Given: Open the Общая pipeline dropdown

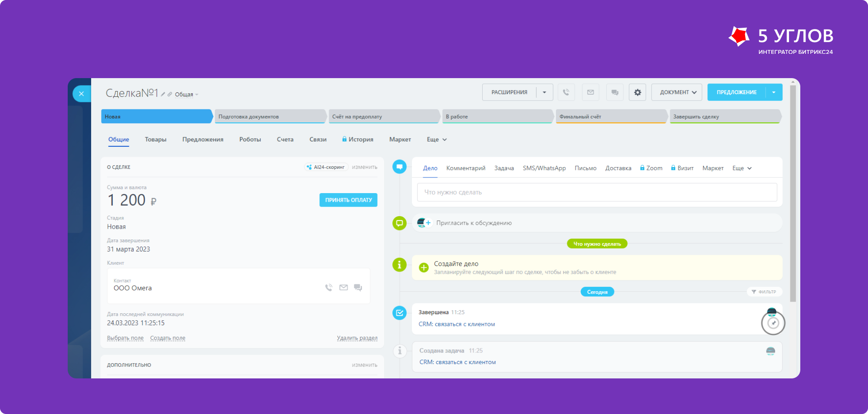Looking at the screenshot, I should (x=187, y=95).
